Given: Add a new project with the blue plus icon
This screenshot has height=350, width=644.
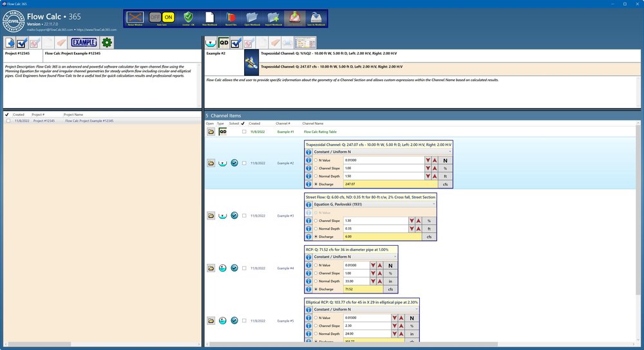Looking at the screenshot, I should tap(10, 42).
